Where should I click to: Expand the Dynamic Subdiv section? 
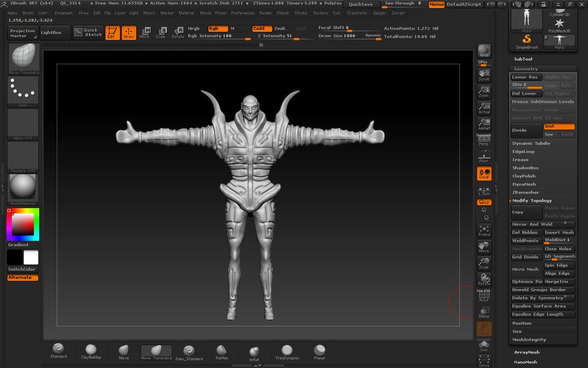tap(531, 143)
